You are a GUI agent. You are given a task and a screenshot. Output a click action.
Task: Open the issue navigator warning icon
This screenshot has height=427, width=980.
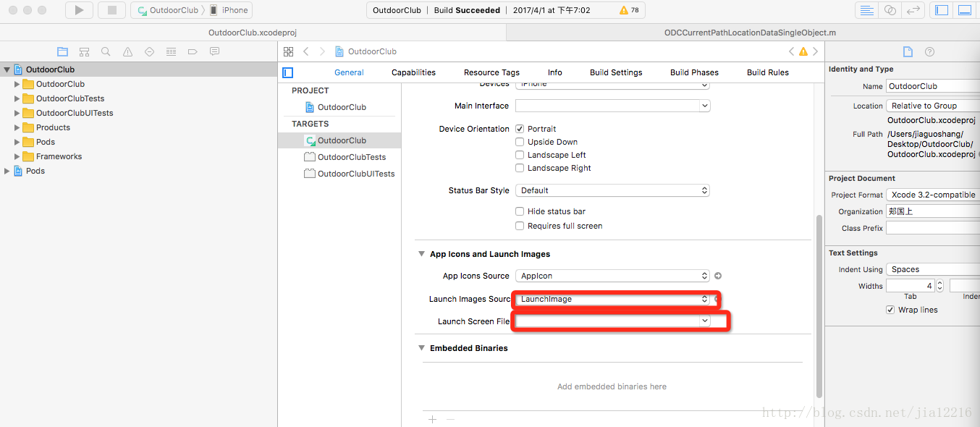tap(127, 51)
